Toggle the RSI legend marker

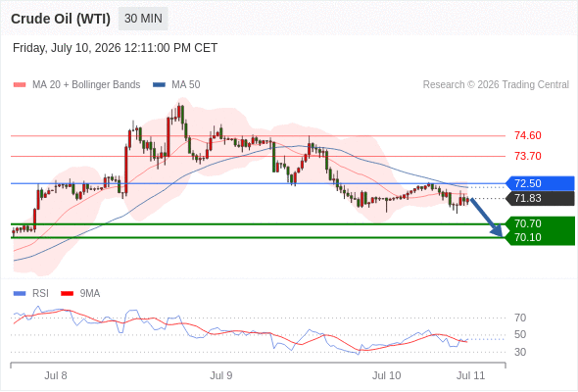(x=20, y=294)
